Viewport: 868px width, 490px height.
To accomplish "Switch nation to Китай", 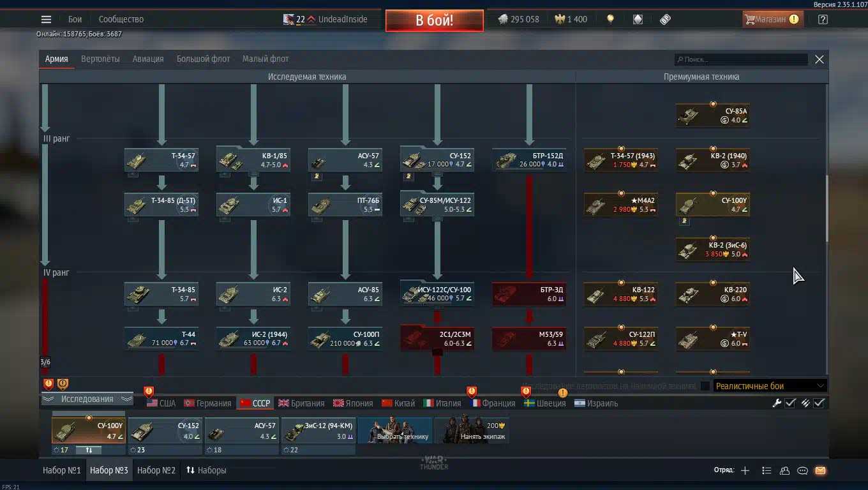I will coord(398,403).
